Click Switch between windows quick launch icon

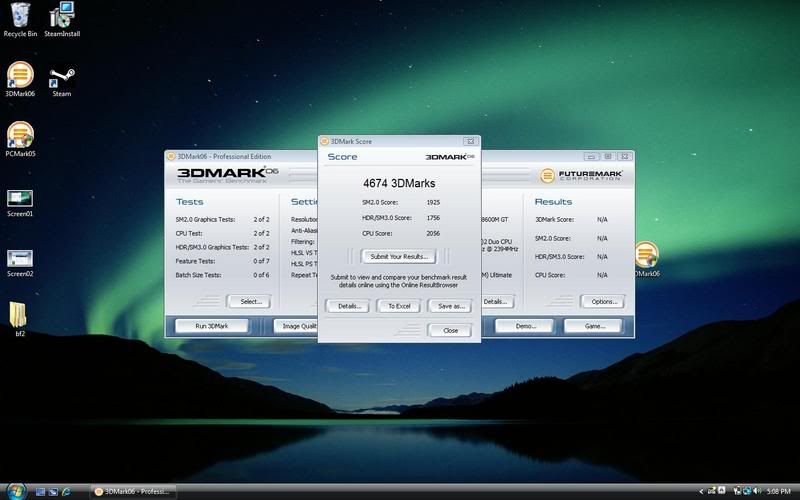(53, 492)
